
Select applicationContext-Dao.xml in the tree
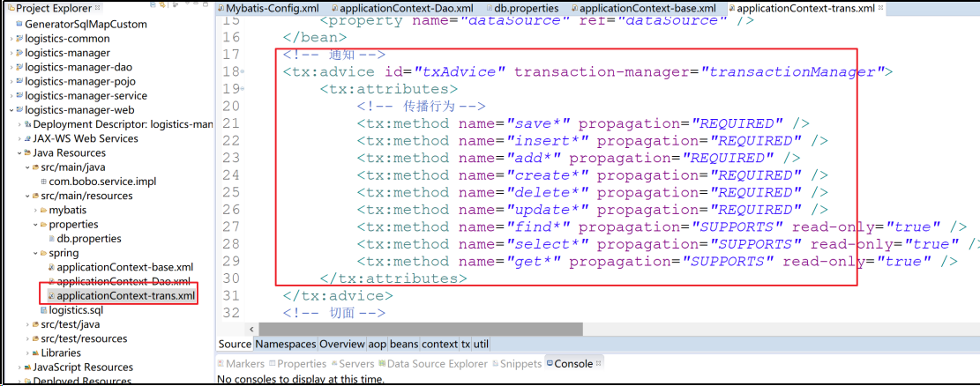tap(123, 282)
